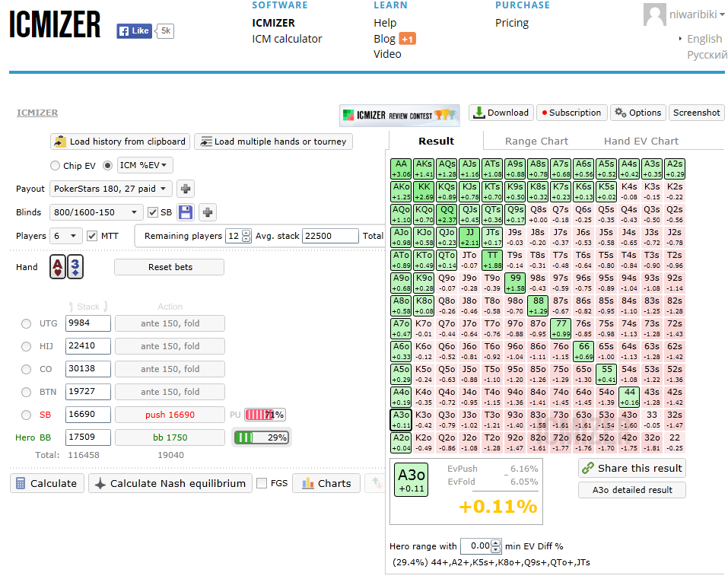
Task: Click the plus icon next to Payout dropdown
Action: (x=186, y=189)
